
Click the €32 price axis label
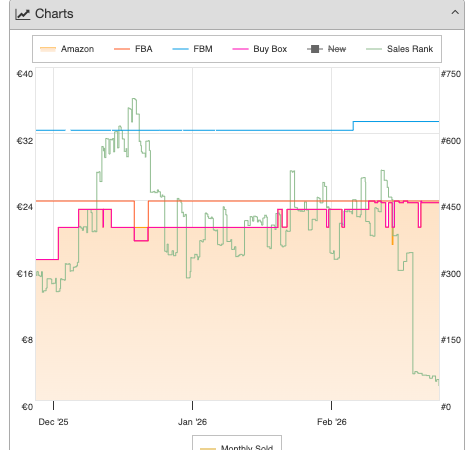(25, 141)
